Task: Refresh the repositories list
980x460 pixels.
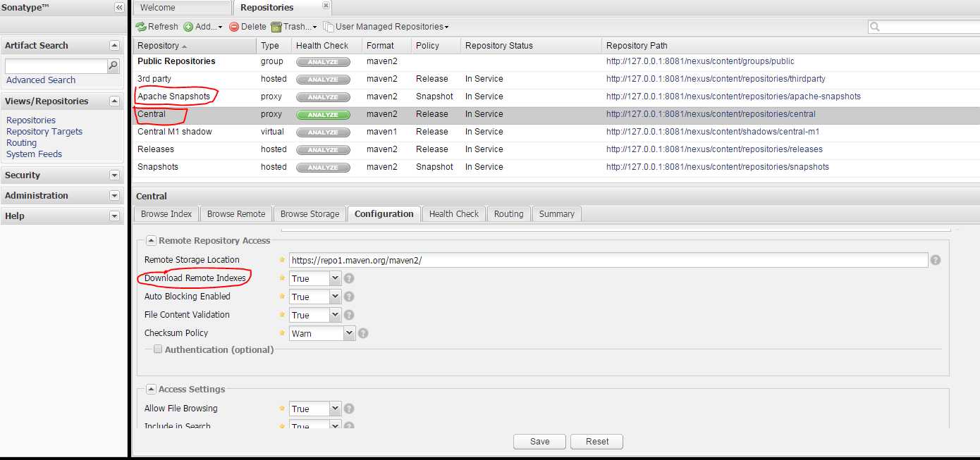Action: point(157,27)
